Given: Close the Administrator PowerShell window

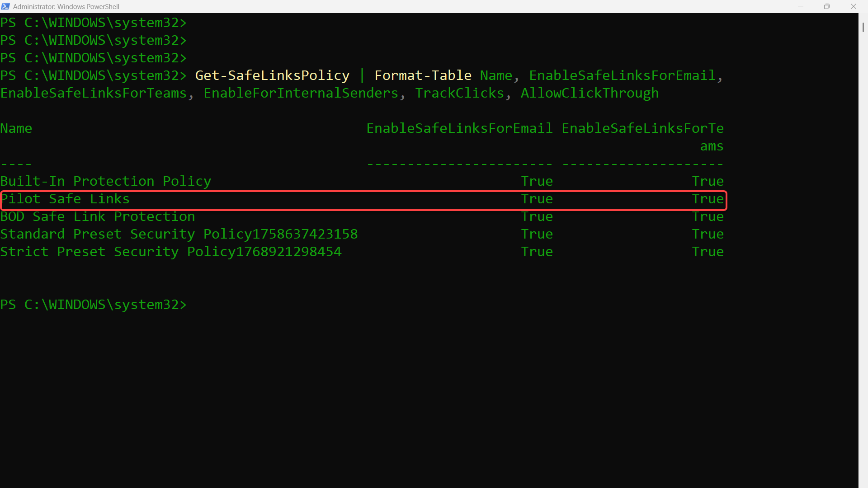Looking at the screenshot, I should [853, 6].
